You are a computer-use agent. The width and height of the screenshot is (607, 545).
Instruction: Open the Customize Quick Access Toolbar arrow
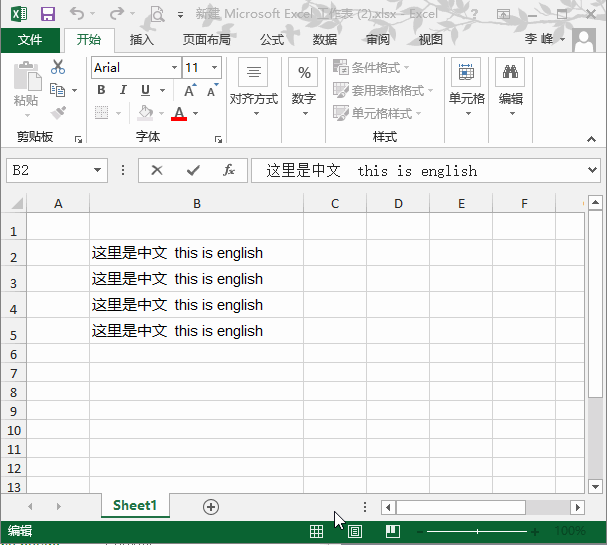pos(180,15)
